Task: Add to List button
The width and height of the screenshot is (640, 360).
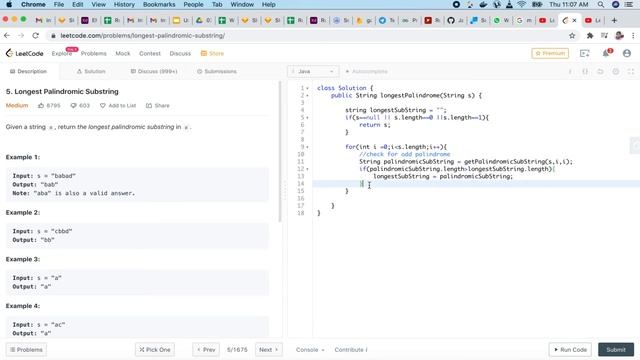Action: 118,105
